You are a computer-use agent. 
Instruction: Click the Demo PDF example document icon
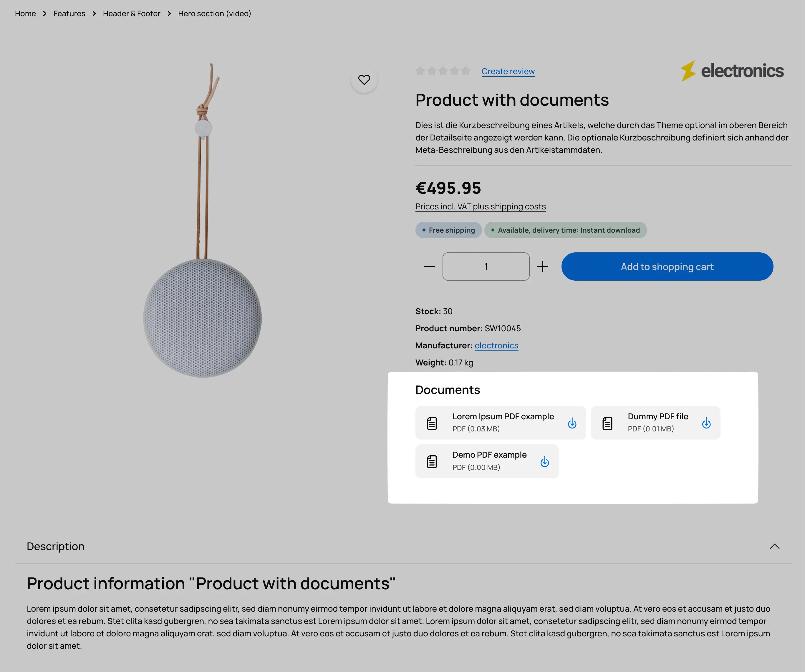(432, 461)
